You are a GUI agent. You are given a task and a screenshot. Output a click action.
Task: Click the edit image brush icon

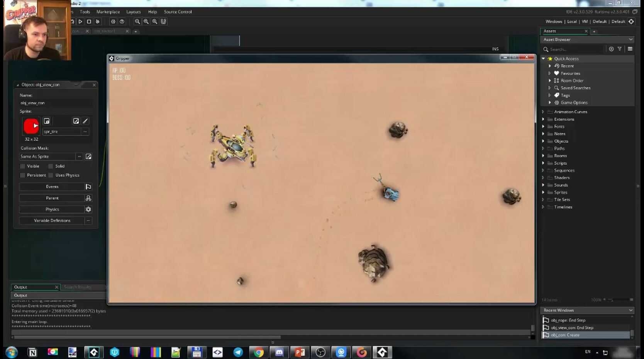click(85, 121)
